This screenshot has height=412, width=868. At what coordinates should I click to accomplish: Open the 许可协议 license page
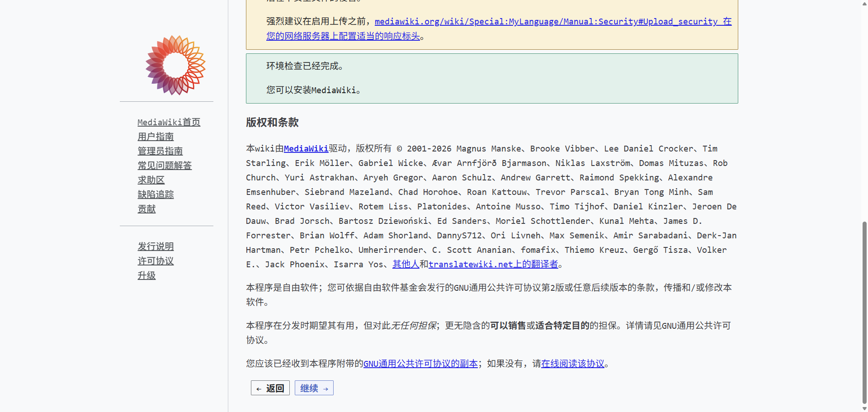click(156, 261)
